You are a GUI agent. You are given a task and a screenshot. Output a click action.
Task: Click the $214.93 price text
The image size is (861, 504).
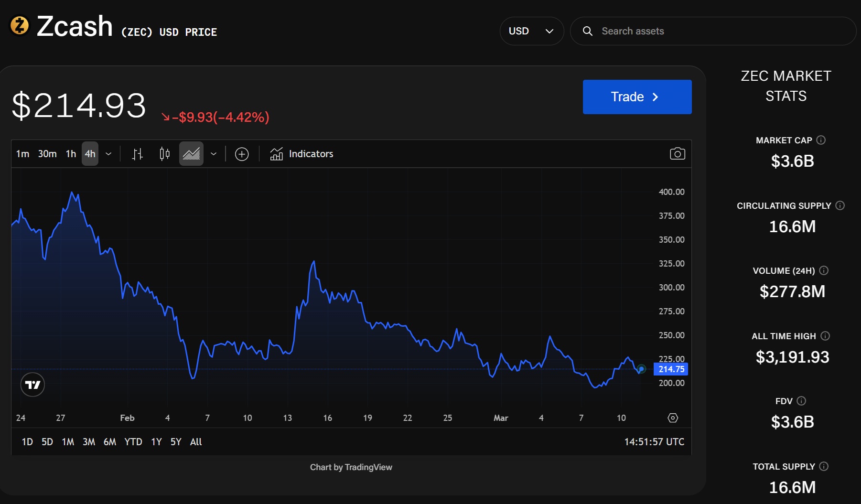click(79, 105)
